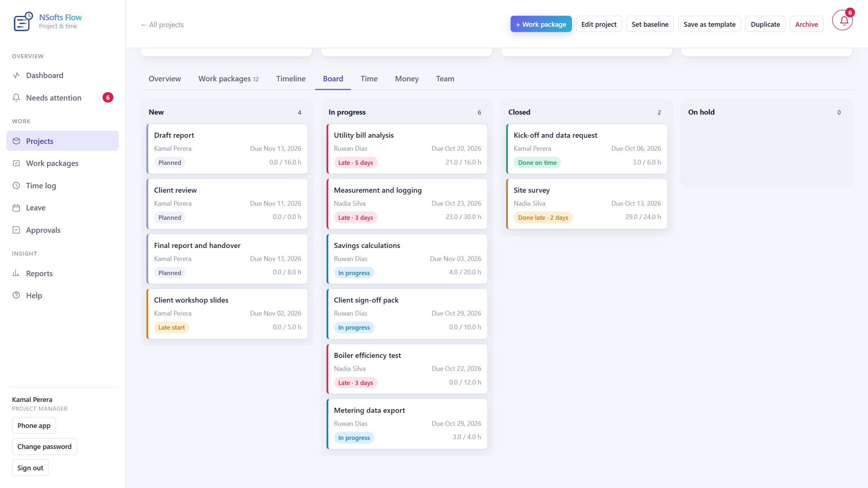The width and height of the screenshot is (868, 488).
Task: Open the Client workshop slides card
Action: pos(227,314)
